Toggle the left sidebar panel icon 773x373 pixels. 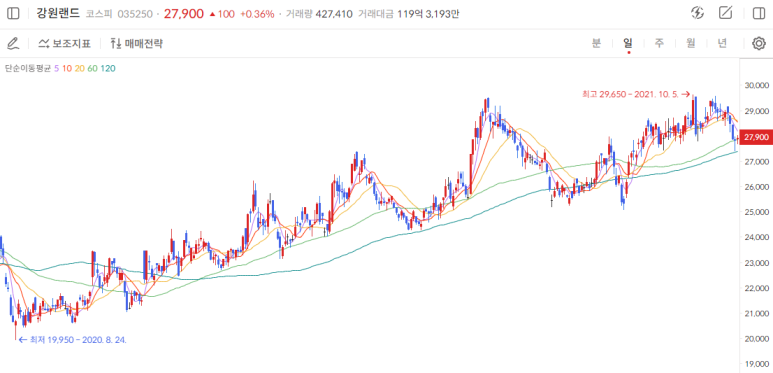point(13,14)
